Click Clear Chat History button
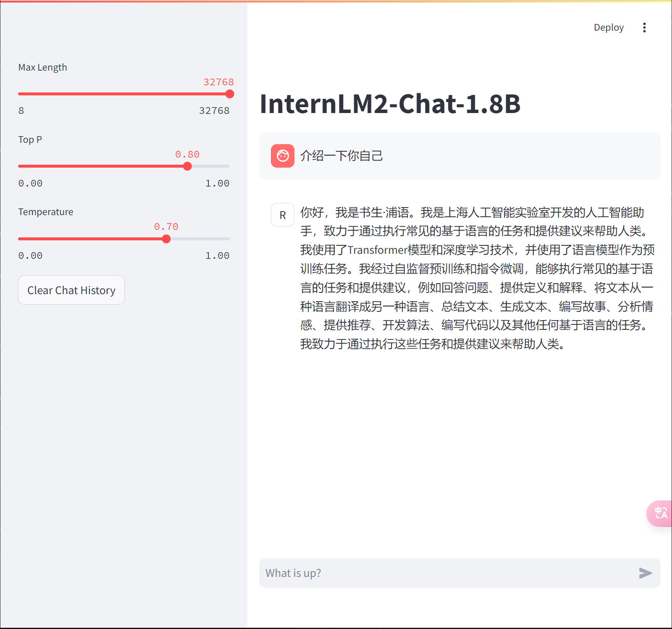This screenshot has width=672, height=629. (x=71, y=290)
